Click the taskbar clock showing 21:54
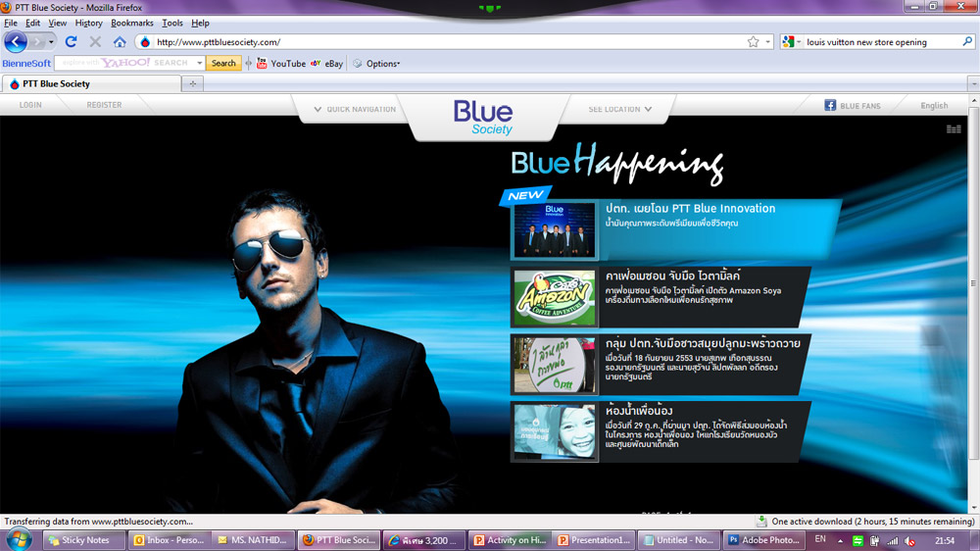Screen dimensions: 980x551 945,541
